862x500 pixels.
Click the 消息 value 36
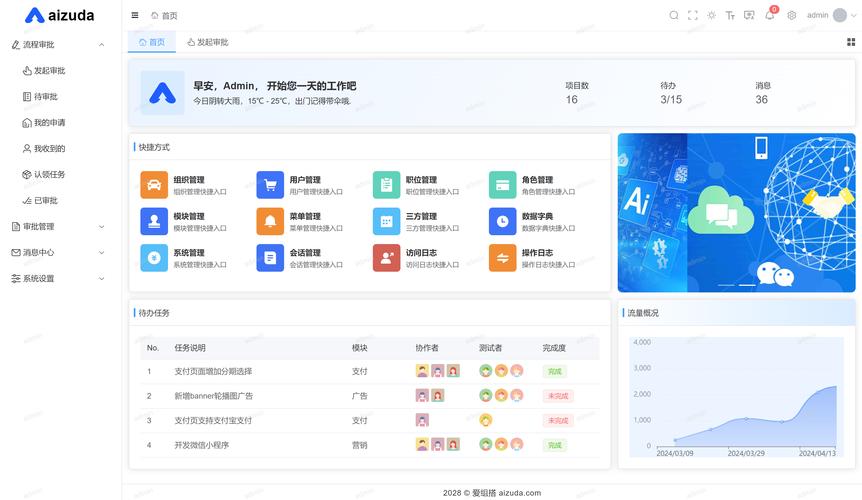click(x=761, y=99)
